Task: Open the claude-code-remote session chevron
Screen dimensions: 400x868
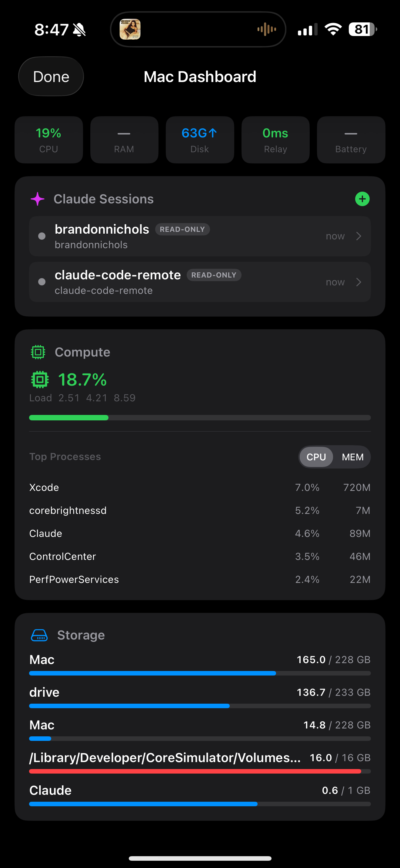Action: (x=359, y=282)
